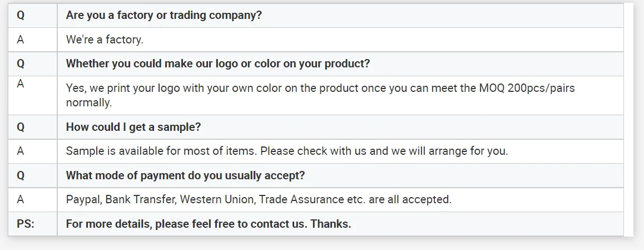Click 'For more details, please feel free' text
The height and width of the screenshot is (250, 644).
tap(208, 224)
